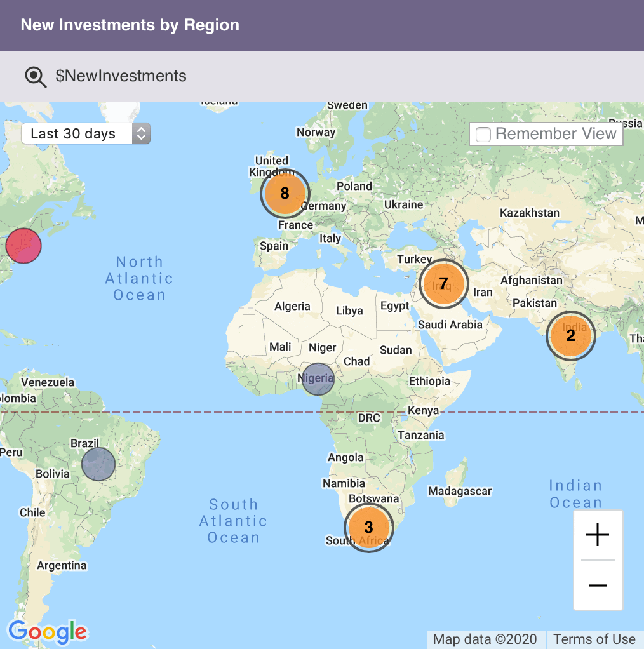Click the gray marker over Nigeria
The image size is (644, 649).
coord(318,379)
